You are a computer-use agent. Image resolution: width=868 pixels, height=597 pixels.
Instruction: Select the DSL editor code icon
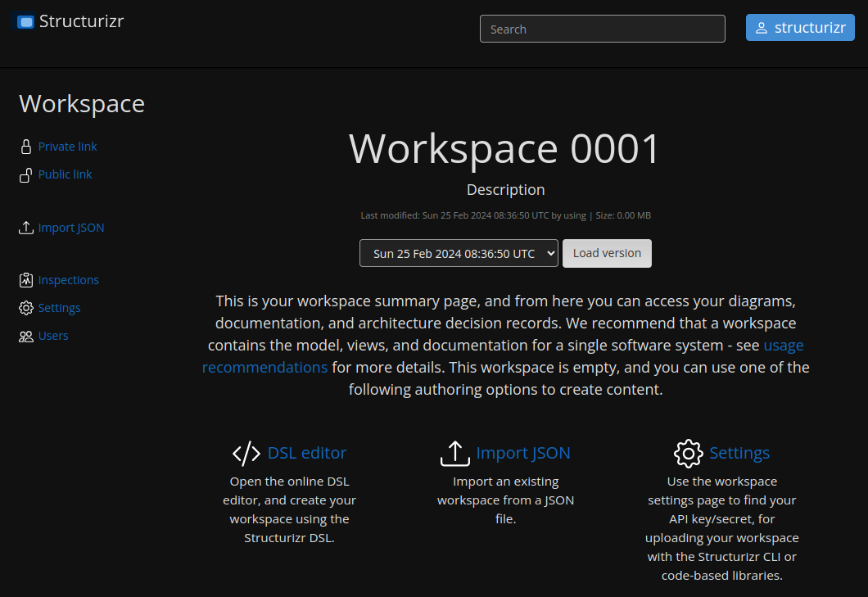[245, 452]
